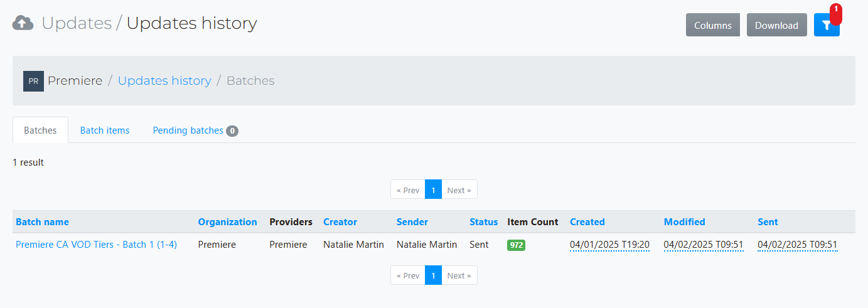Click the PR organization avatar
868x308 pixels.
click(x=33, y=81)
